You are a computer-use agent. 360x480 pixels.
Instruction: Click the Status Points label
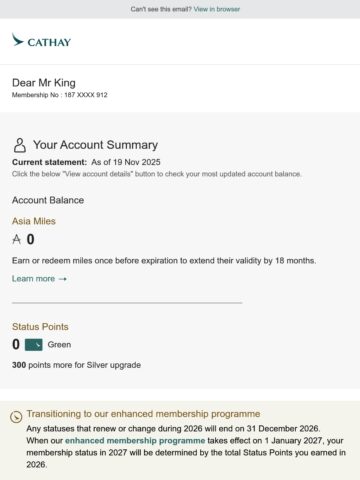tap(40, 327)
